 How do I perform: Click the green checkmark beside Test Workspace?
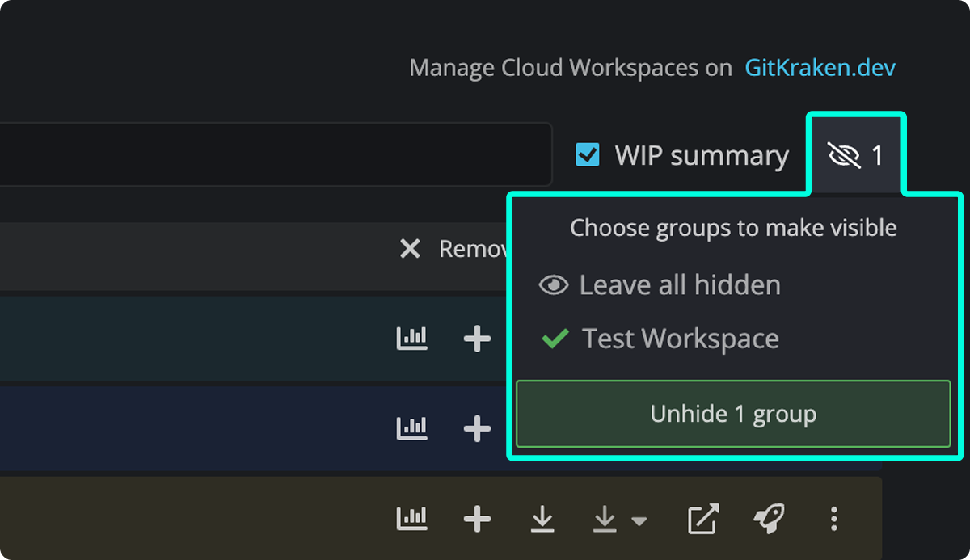pos(554,339)
